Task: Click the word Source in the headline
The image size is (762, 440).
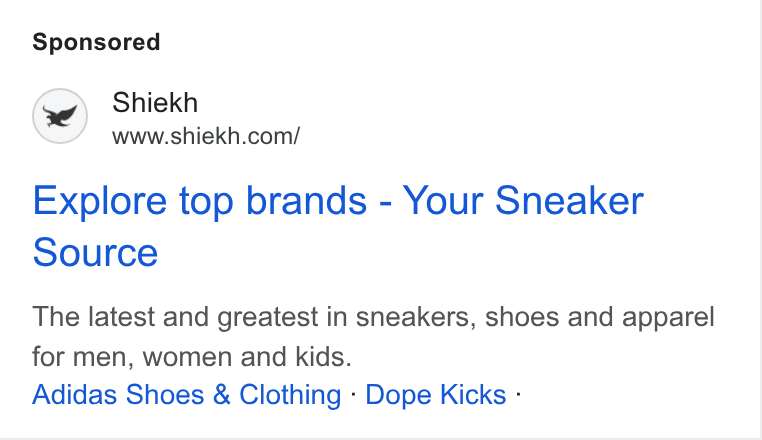Action: tap(95, 252)
